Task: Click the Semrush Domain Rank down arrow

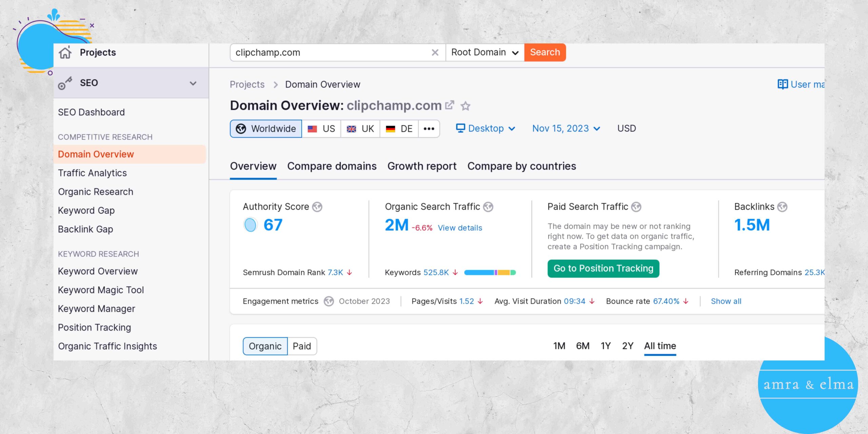Action: 350,273
